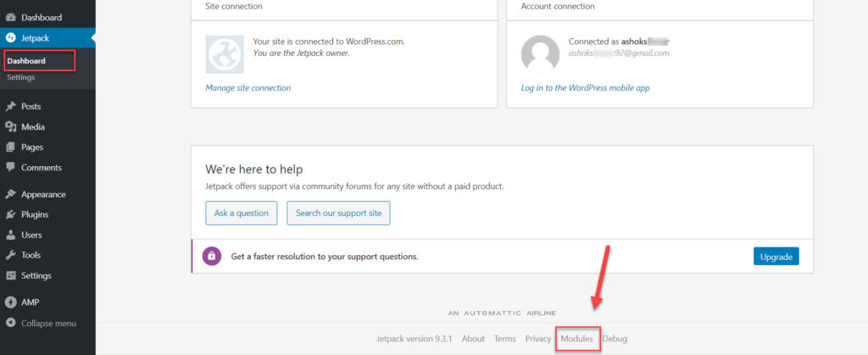The width and height of the screenshot is (868, 355).
Task: Open the Comments menu
Action: point(47,168)
